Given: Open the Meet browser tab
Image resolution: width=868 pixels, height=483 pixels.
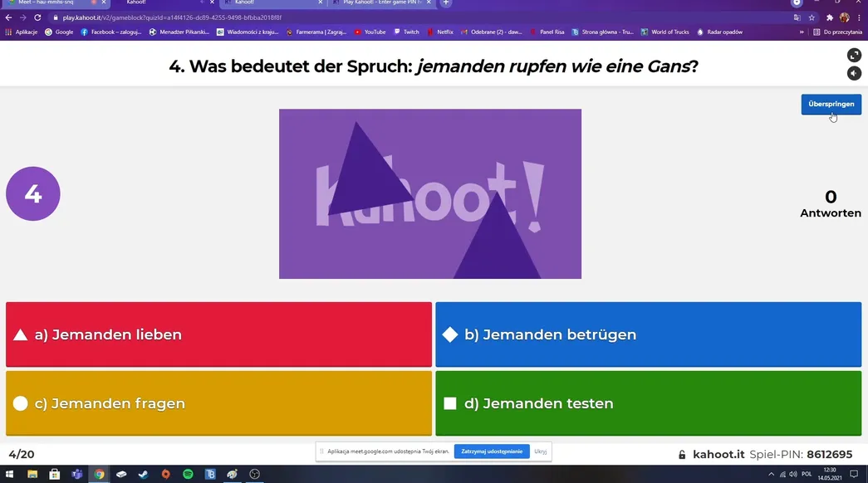Looking at the screenshot, I should point(54,2).
